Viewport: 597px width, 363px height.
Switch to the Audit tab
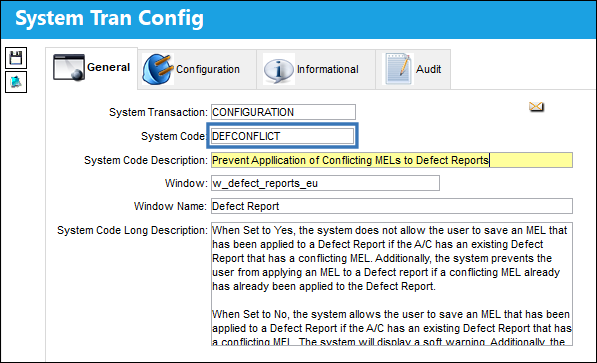pos(413,69)
